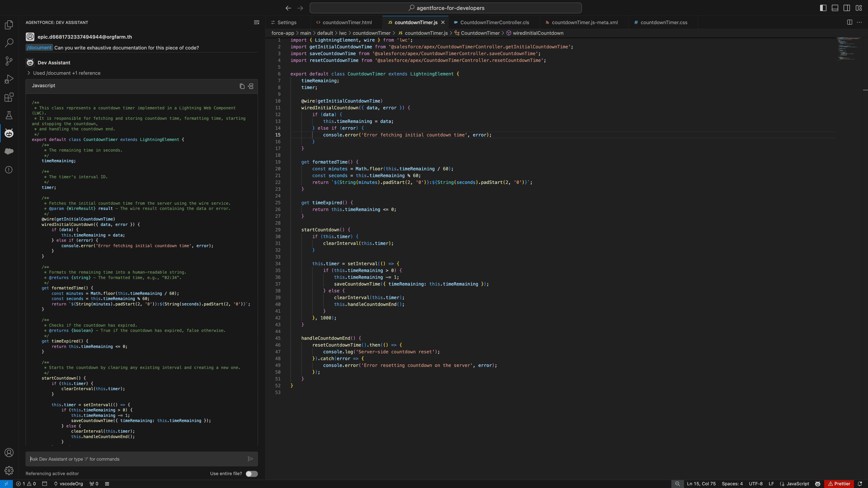Click line number 34 in the gutter
The width and height of the screenshot is (868, 488).
[278, 263]
